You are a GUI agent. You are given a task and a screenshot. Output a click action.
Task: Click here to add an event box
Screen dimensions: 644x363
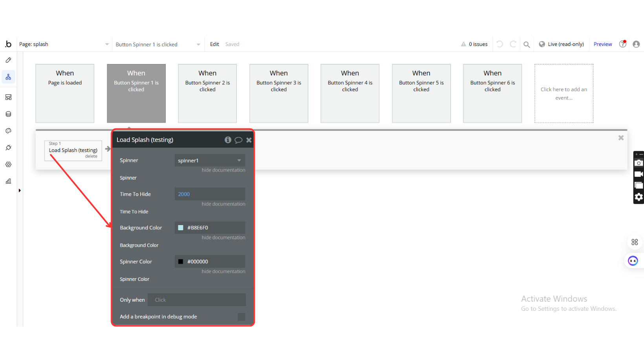[564, 93]
